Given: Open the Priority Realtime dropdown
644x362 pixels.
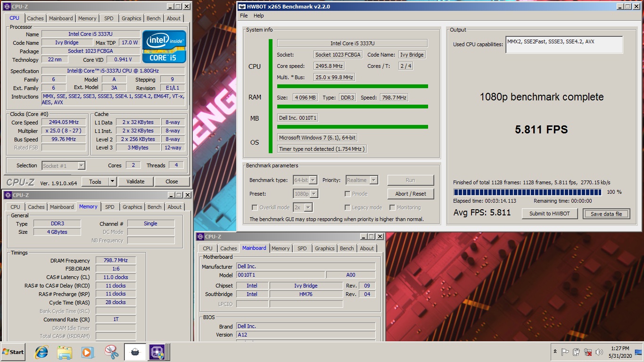Looking at the screenshot, I should coord(374,180).
